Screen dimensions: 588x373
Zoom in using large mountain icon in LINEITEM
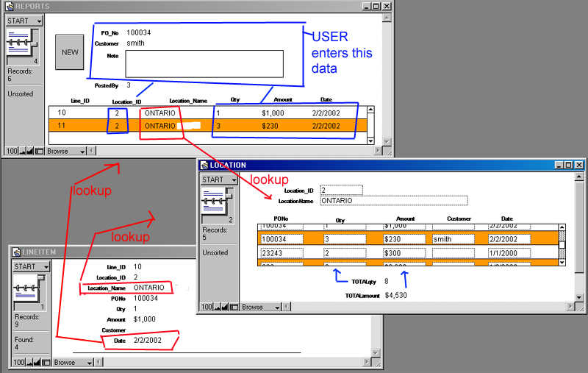[x=39, y=363]
